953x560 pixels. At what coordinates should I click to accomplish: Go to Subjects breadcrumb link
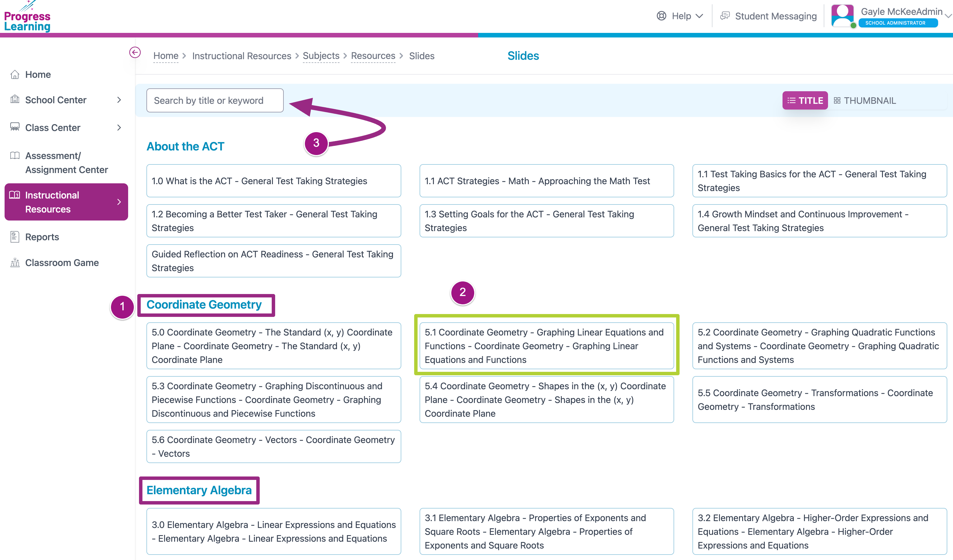pyautogui.click(x=321, y=56)
